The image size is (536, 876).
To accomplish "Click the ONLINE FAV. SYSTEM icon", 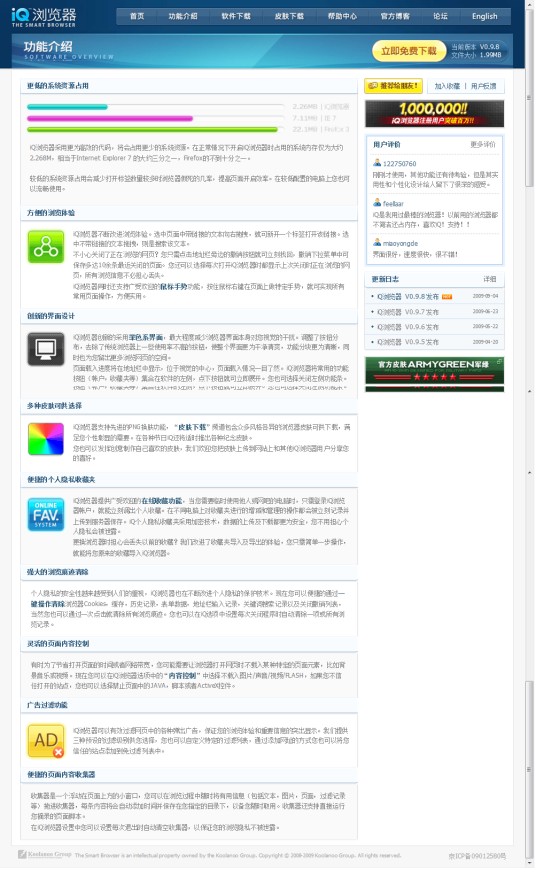I will [46, 513].
